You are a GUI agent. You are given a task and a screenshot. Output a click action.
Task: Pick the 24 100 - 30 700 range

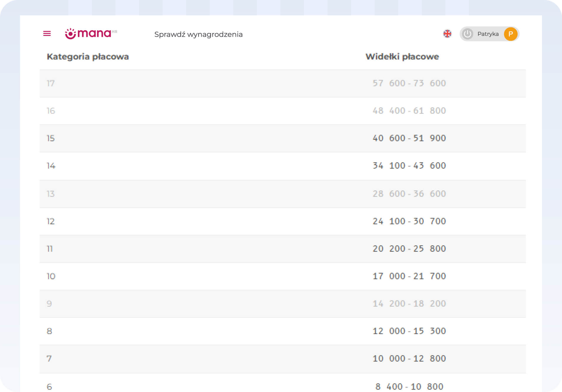(x=409, y=221)
